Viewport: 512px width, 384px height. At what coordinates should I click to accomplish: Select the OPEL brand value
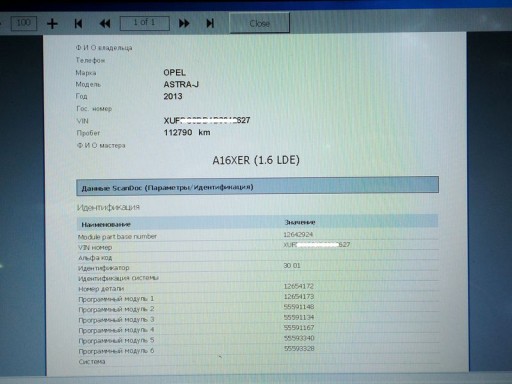pyautogui.click(x=174, y=72)
